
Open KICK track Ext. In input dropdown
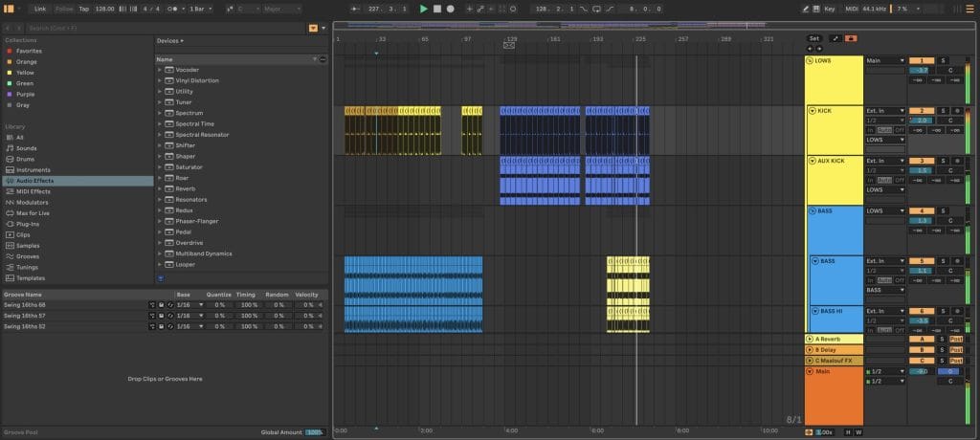pyautogui.click(x=885, y=111)
